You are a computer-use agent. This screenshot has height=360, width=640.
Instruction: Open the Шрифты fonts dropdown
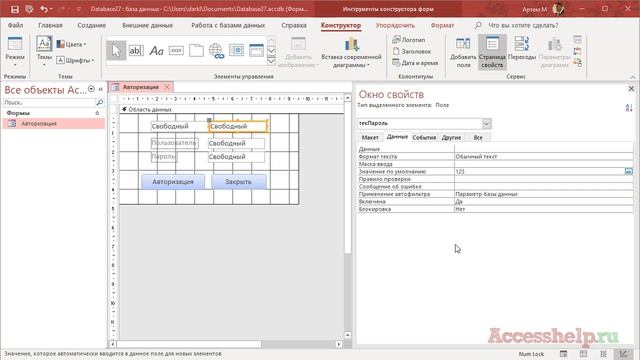pos(75,60)
